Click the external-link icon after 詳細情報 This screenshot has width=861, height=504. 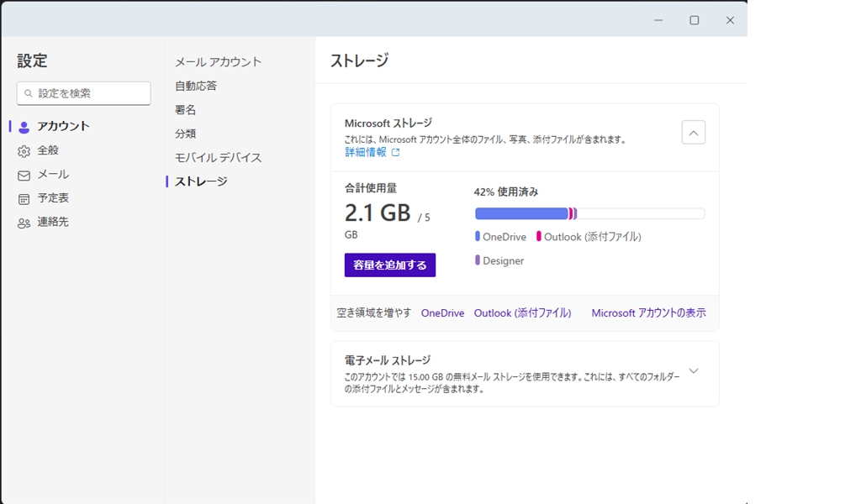click(x=395, y=153)
